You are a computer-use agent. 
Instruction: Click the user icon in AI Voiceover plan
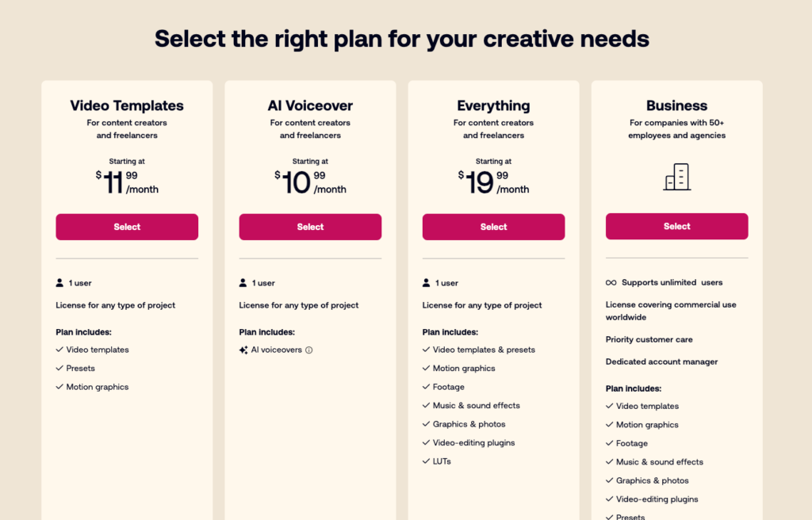(x=243, y=283)
